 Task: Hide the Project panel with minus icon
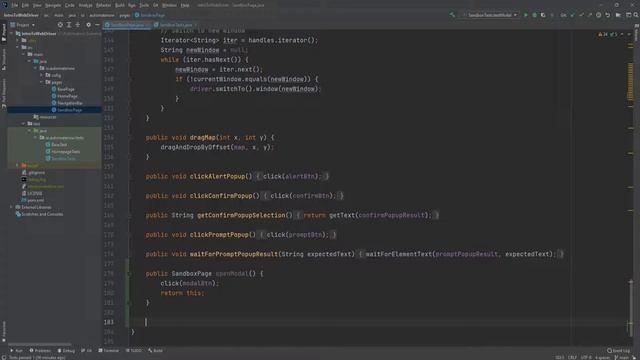point(97,25)
